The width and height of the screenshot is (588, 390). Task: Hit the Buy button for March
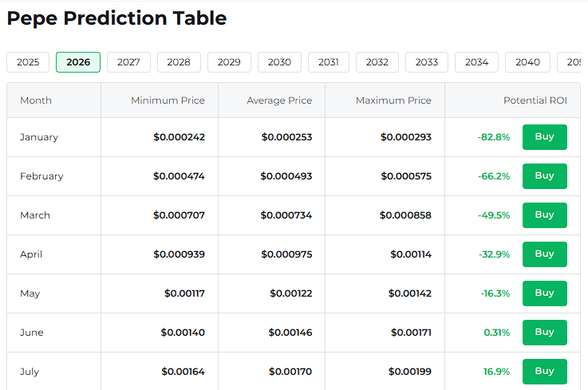pos(544,215)
